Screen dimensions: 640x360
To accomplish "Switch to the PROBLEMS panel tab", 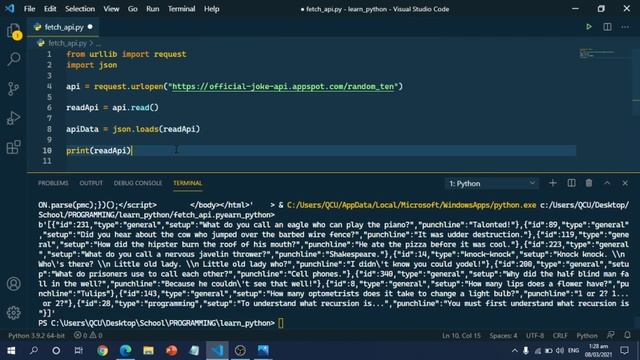I will [53, 183].
